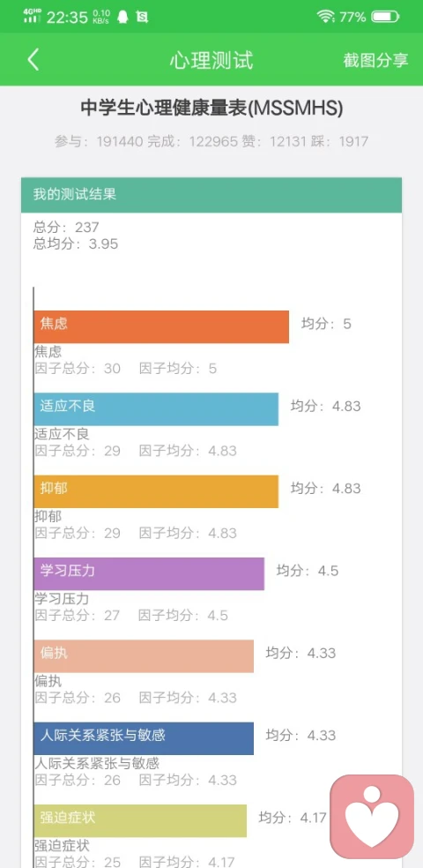Select the orange 焦虑 bar
423x868 pixels.
point(161,326)
